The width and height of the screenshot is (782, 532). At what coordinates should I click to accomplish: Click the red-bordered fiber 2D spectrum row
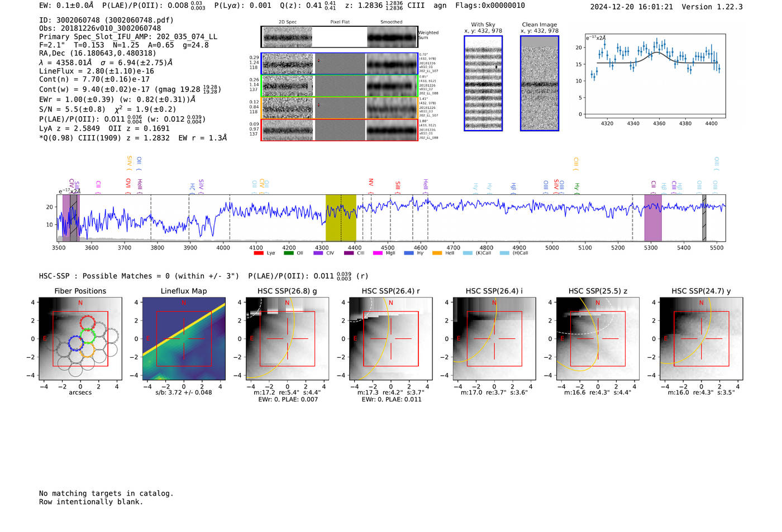coord(339,130)
